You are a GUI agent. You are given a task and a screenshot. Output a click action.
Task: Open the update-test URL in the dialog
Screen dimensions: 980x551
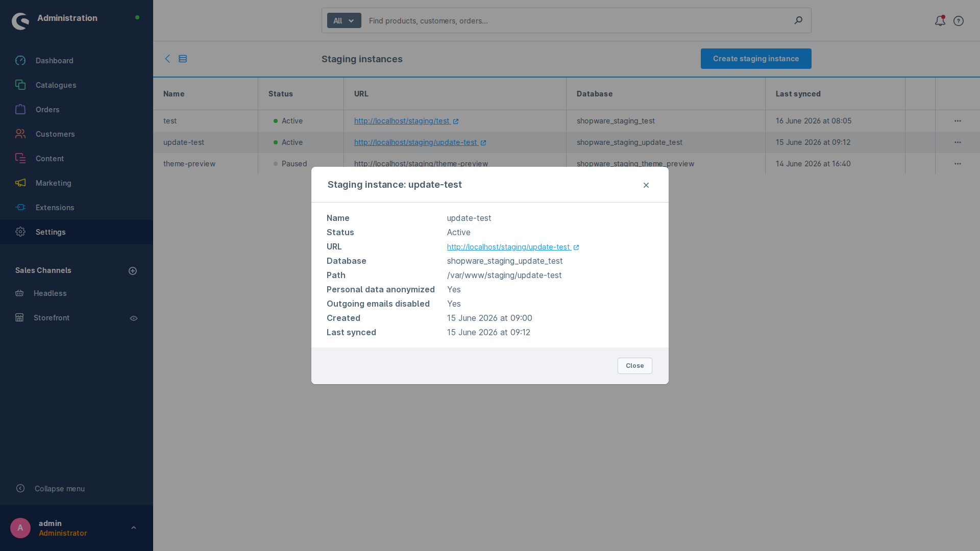click(x=513, y=247)
